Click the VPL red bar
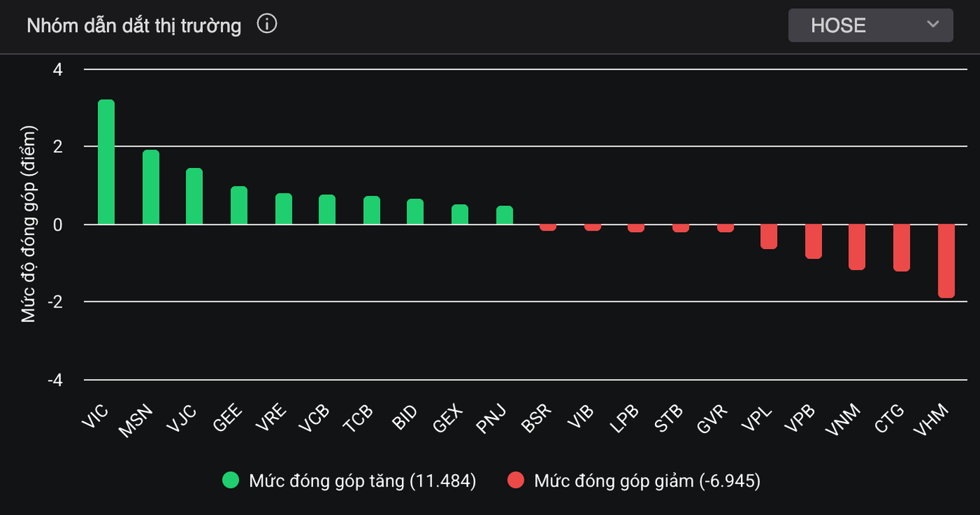Viewport: 980px width, 515px height. tap(768, 236)
